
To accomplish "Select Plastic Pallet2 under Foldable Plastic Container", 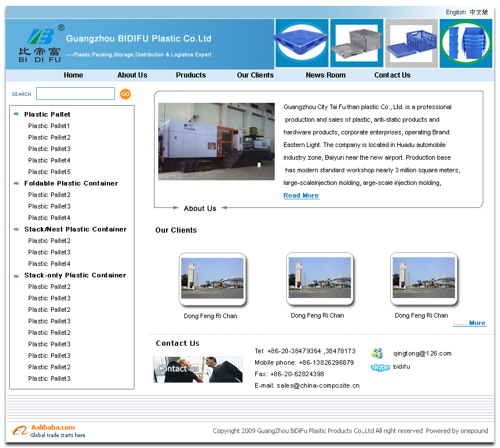I will 49,195.
